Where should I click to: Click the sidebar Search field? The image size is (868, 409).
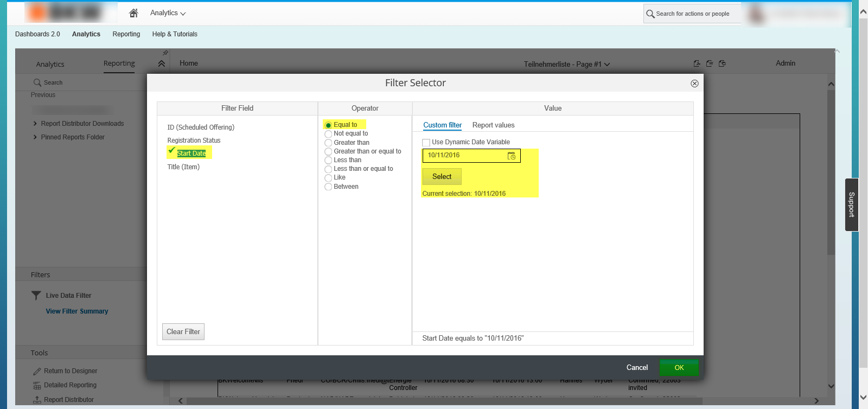click(x=53, y=83)
